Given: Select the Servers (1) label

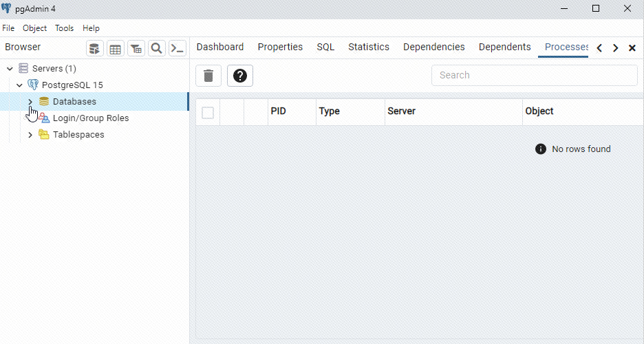Looking at the screenshot, I should click(x=54, y=69).
